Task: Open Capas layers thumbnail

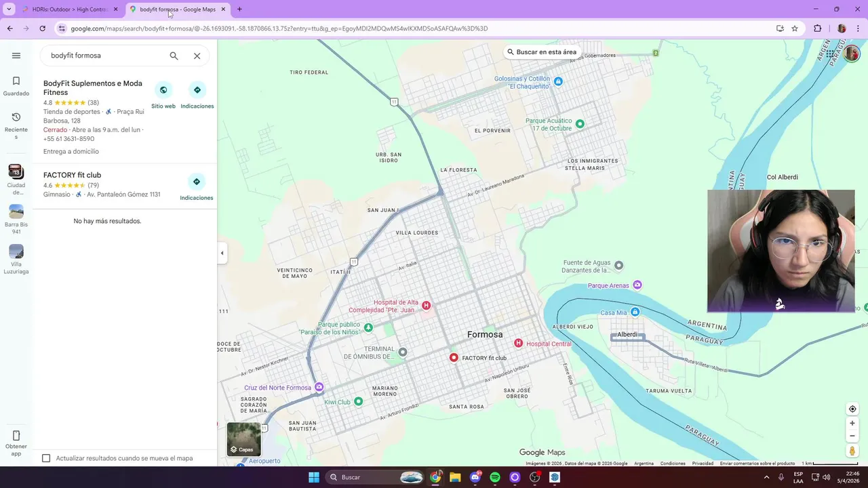Action: 243,439
